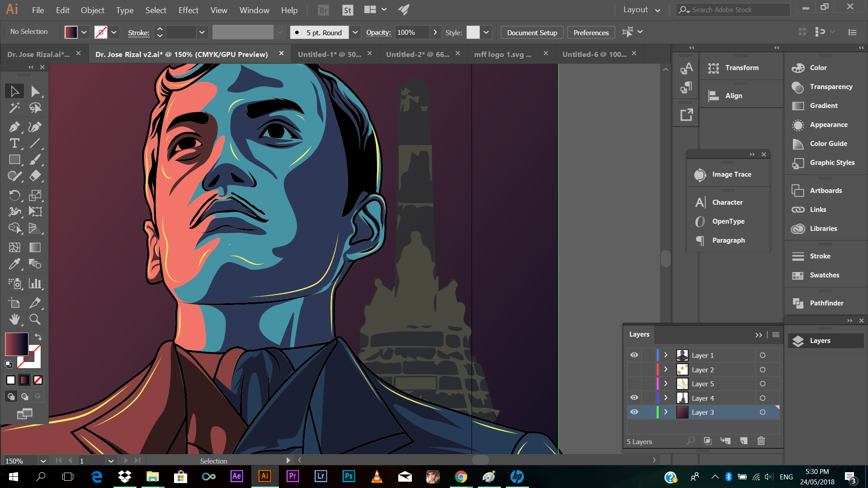868x488 pixels.
Task: Set paint mode to Gradient
Action: coord(24,380)
